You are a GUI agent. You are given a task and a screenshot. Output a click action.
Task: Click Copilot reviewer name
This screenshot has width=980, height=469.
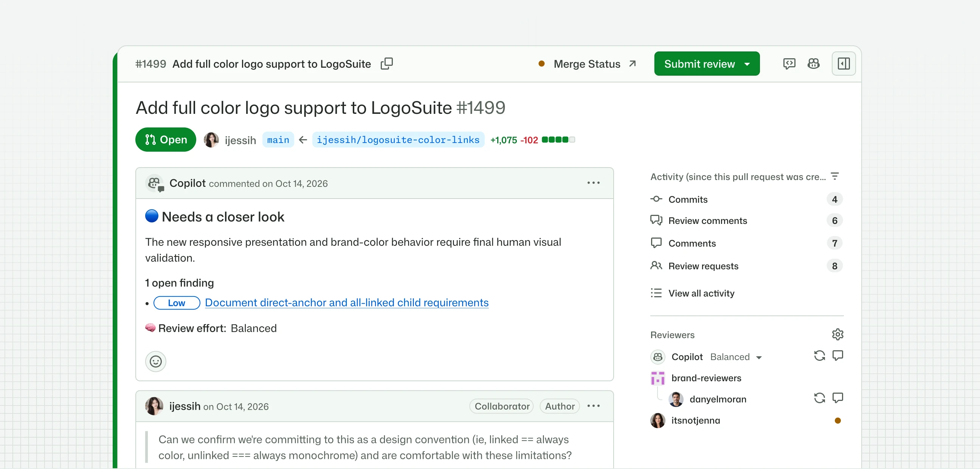click(x=687, y=357)
